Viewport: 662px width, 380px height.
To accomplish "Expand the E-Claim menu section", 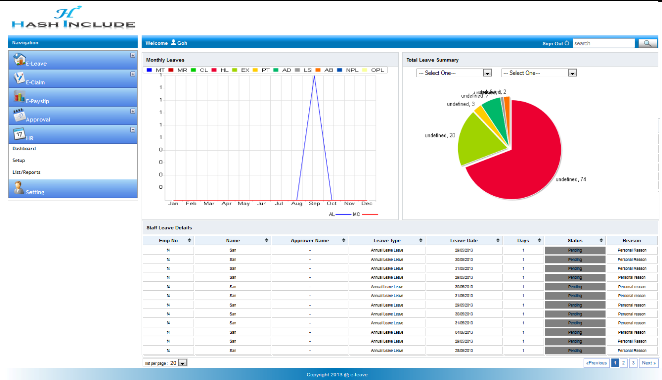I will [133, 74].
